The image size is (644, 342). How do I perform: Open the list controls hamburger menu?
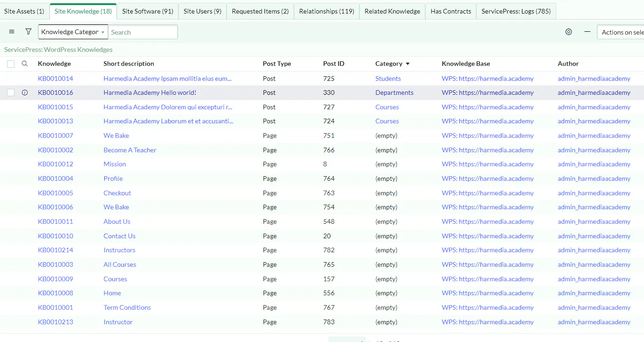(12, 32)
